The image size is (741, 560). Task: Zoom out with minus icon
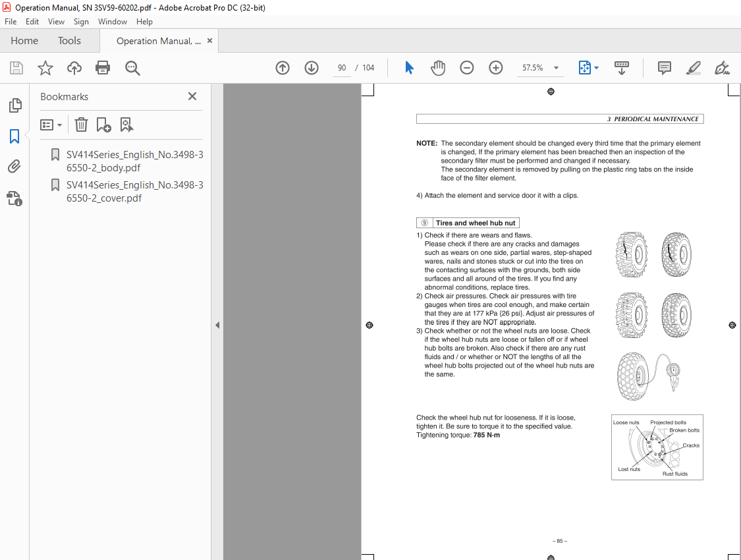[467, 68]
